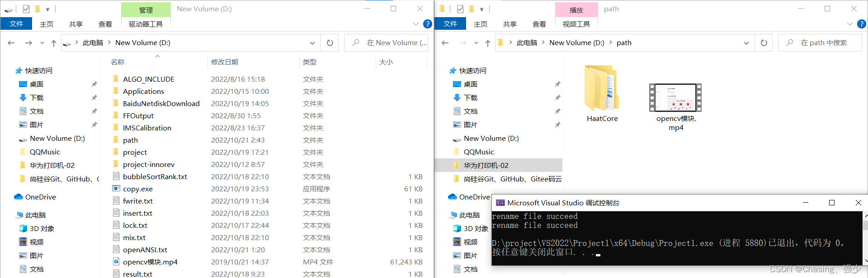Refresh the path folder view
The image size is (868, 278).
pos(764,43)
